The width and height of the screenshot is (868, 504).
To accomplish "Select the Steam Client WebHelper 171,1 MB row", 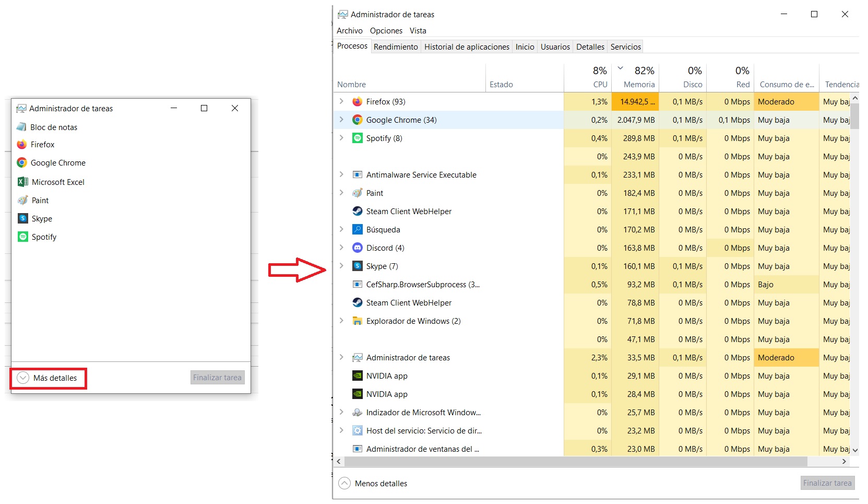I will 592,212.
